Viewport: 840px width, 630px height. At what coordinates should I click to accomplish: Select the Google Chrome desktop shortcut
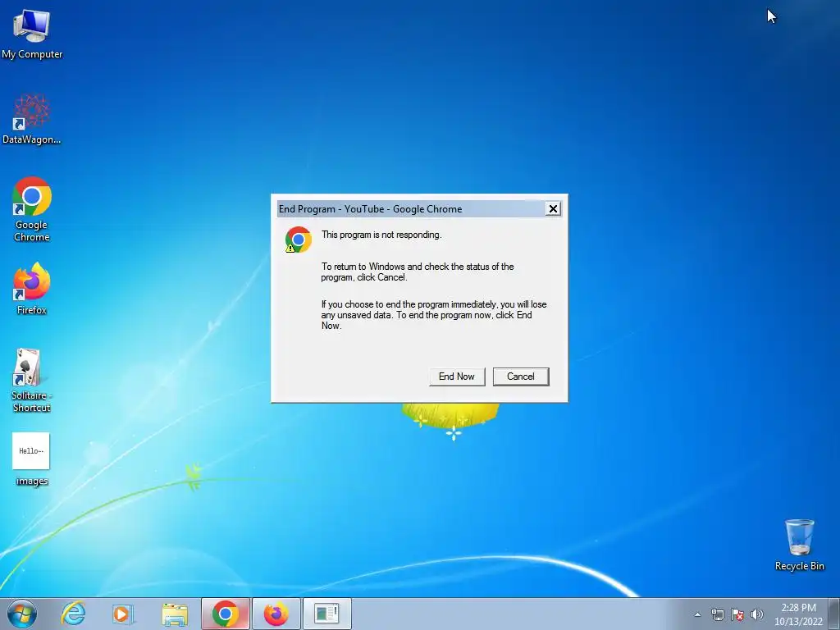[32, 209]
